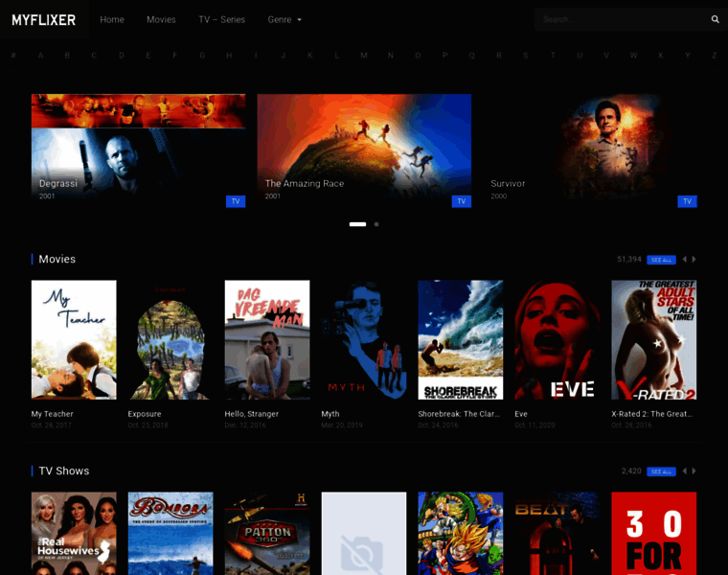Open the Patton 360 TV show poster
728x575 pixels.
point(267,533)
